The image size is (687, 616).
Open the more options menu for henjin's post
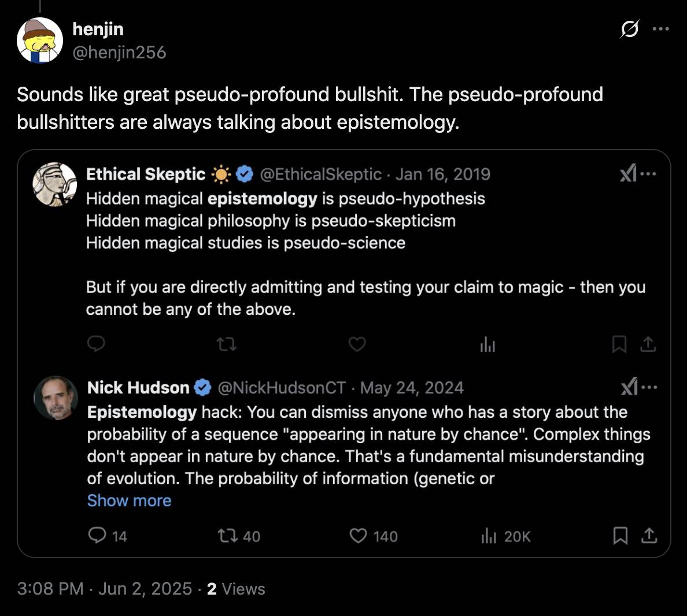[661, 29]
